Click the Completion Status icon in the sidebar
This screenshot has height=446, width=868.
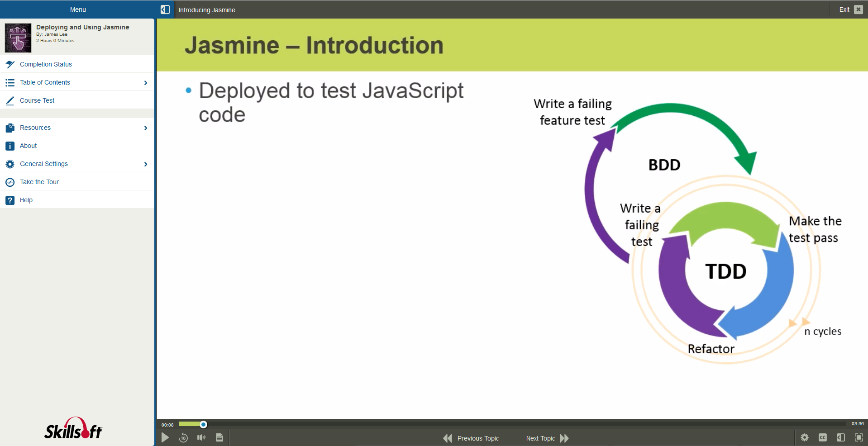coord(10,64)
